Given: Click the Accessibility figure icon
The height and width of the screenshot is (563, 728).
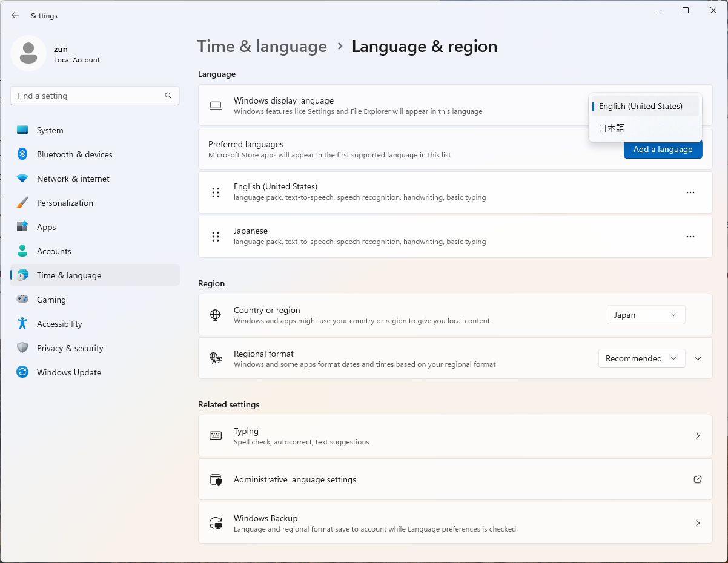Looking at the screenshot, I should [22, 324].
